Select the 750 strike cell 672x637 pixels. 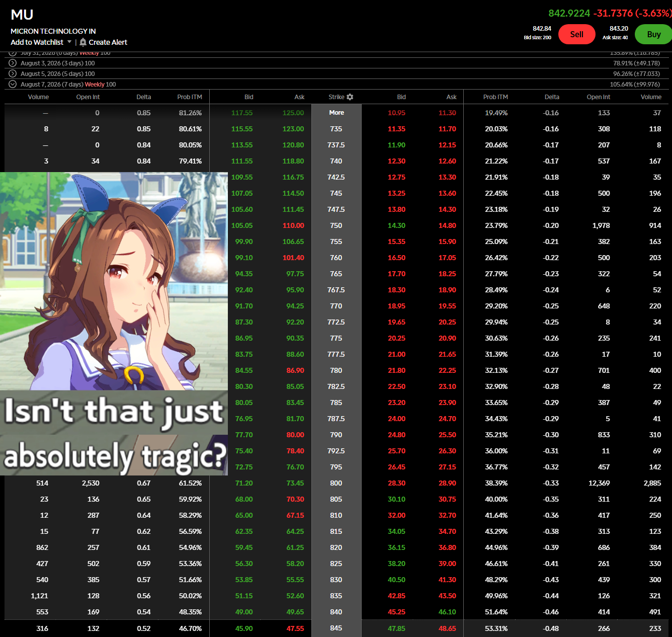pyautogui.click(x=336, y=225)
